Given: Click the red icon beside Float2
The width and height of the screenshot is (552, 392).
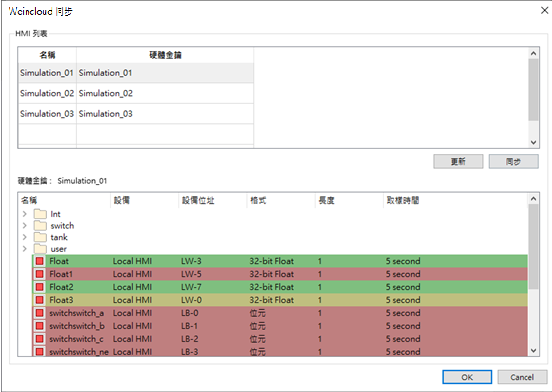Looking at the screenshot, I should (x=39, y=287).
